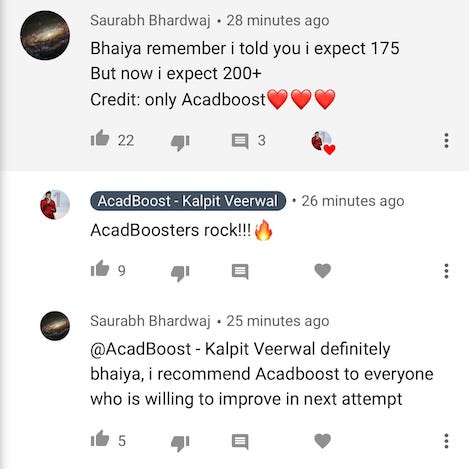Toggle heart on AcadBoosters rock reply
This screenshot has width=469, height=469.
[x=323, y=271]
